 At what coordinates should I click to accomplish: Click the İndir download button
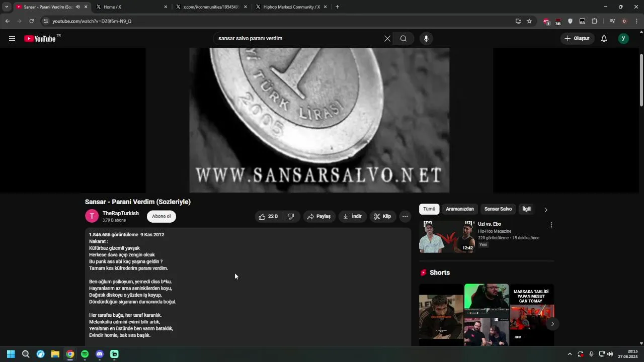[352, 217]
